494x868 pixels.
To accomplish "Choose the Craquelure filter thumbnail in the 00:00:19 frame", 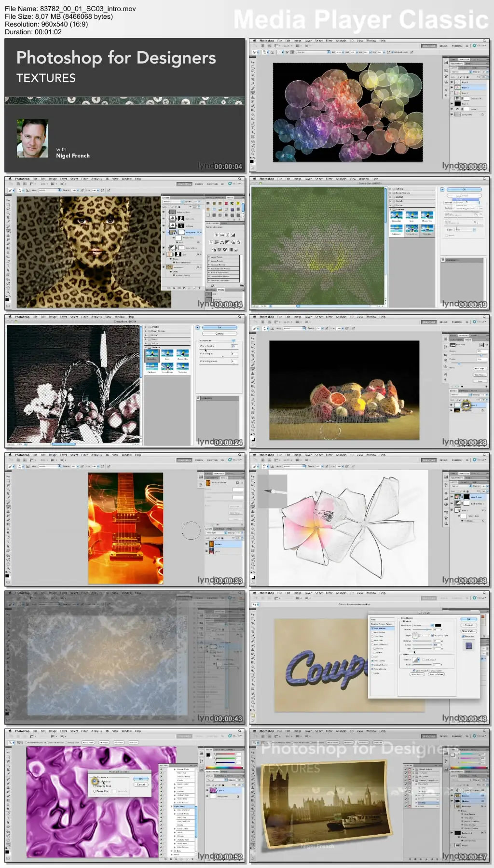I will coord(397,216).
